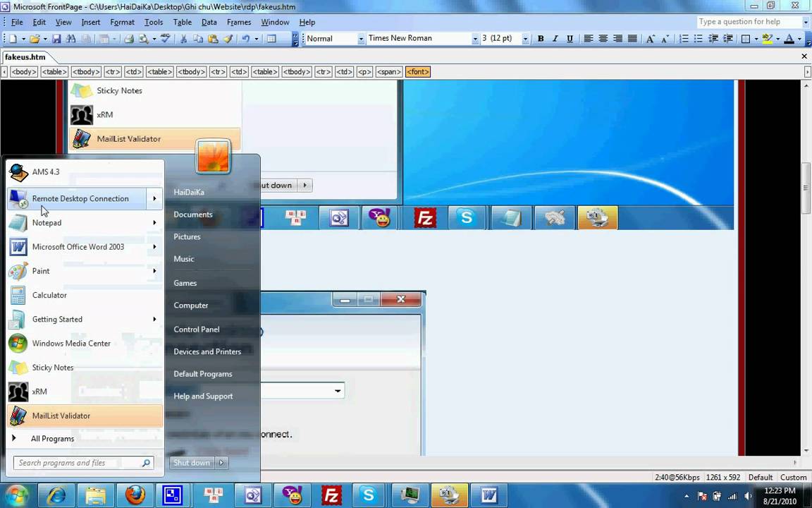Toggle the Bullets list button
Image resolution: width=812 pixels, height=508 pixels.
[x=698, y=39]
